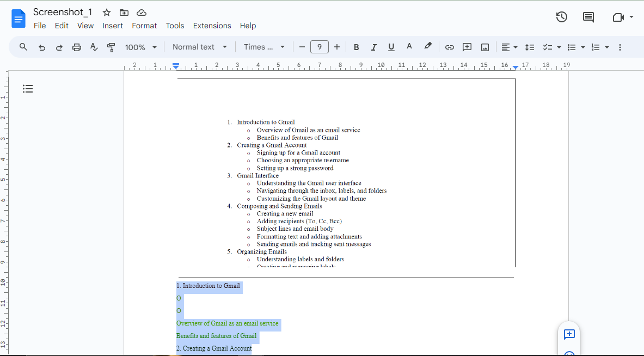Run spelling and grammar check
Viewport: 644px width, 356px height.
(x=94, y=47)
